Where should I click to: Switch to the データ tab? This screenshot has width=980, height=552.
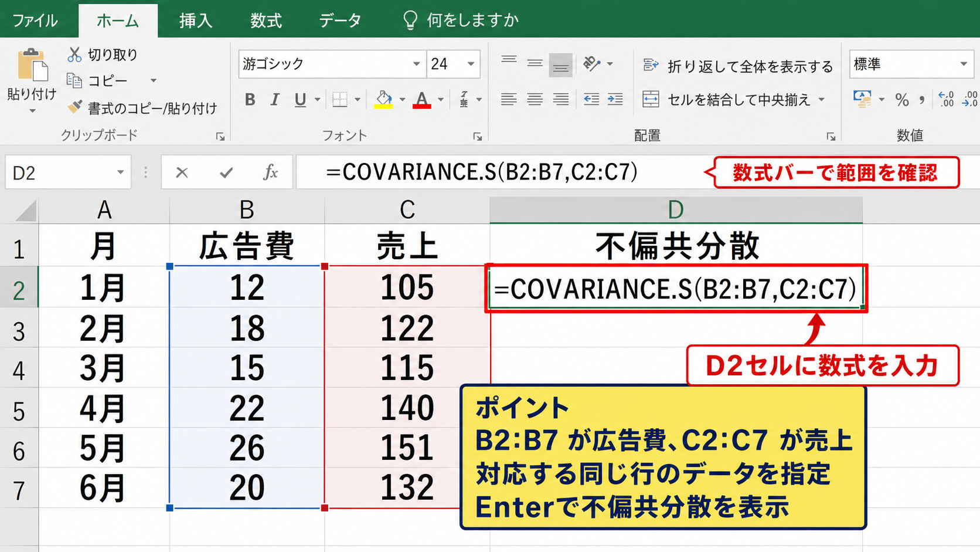(x=340, y=21)
